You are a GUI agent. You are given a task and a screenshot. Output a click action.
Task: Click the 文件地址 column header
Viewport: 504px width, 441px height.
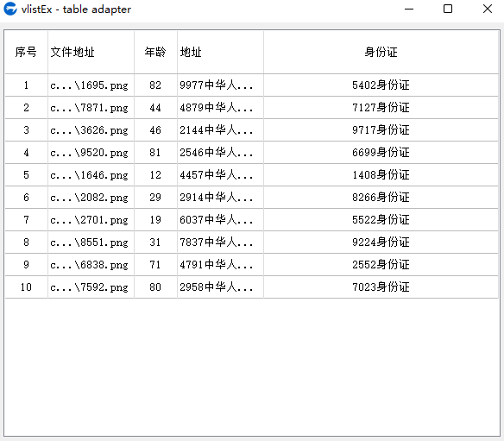coord(91,52)
